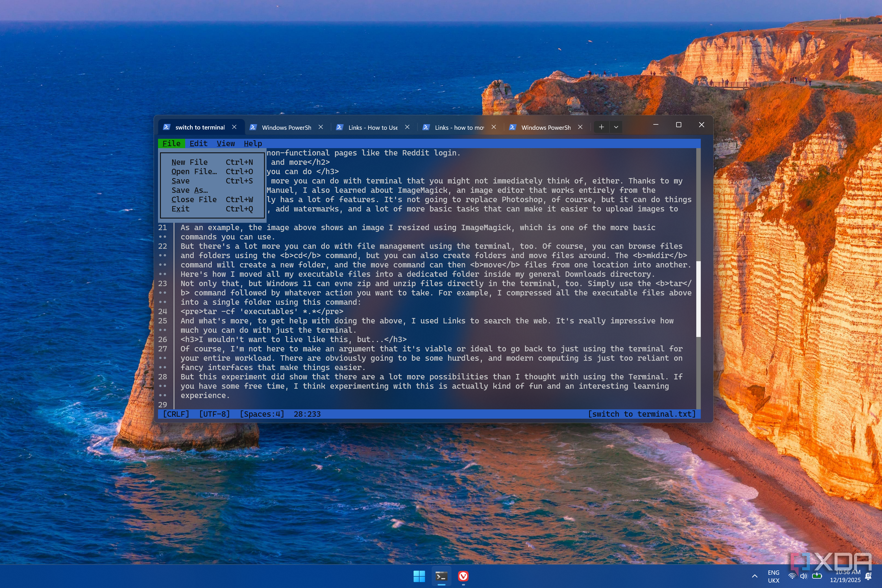The width and height of the screenshot is (882, 588).
Task: Open the Edit menu
Action: click(x=198, y=144)
